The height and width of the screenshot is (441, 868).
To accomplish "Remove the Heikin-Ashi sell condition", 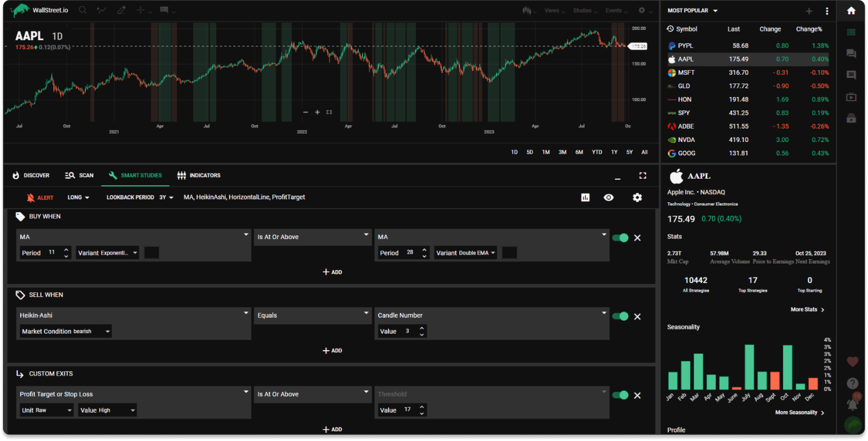I will [x=637, y=316].
